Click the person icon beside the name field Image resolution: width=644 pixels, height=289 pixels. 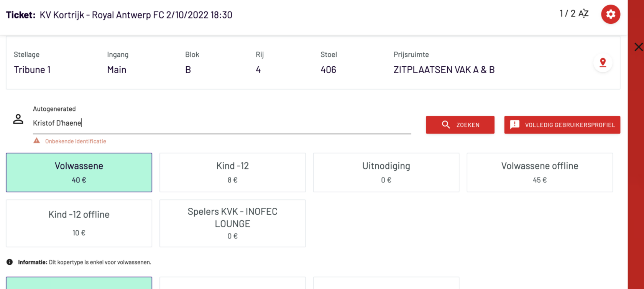coord(18,119)
